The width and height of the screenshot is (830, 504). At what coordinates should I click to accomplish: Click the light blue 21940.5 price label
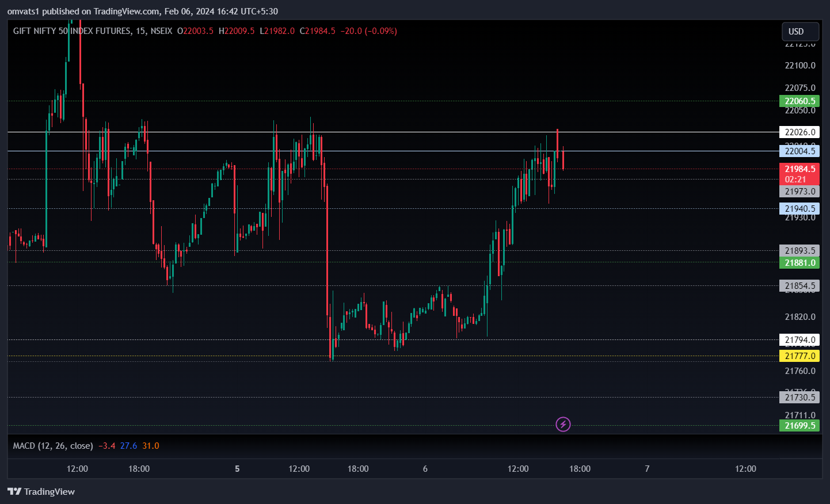point(799,209)
